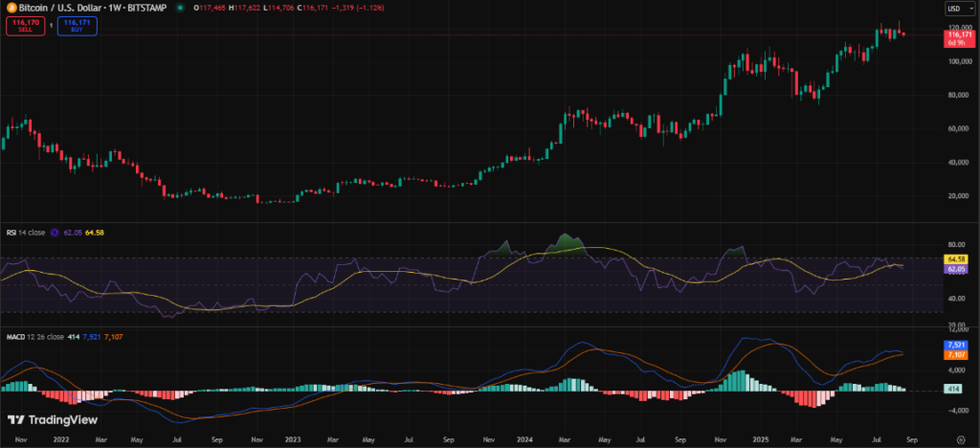The width and height of the screenshot is (980, 448).
Task: Click the −4,000 MACD scale label
Action: pos(957,411)
